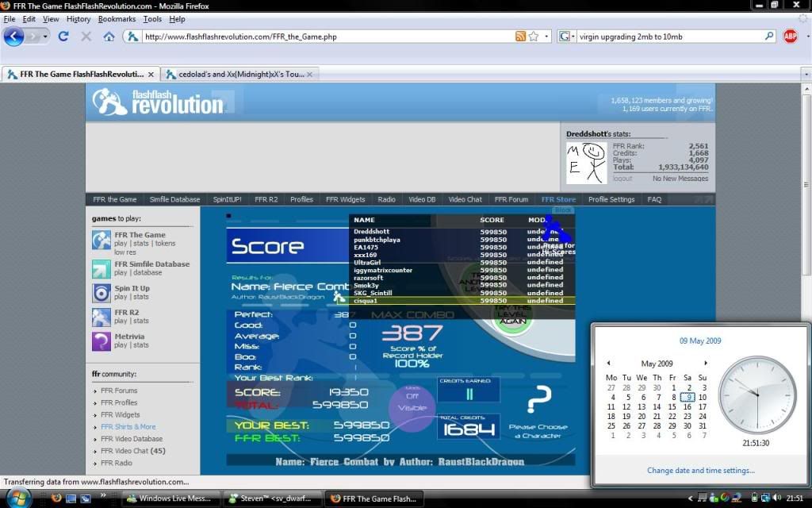Screen dimensions: 812x508
Task: Bookmark this page with the star icon
Action: pyautogui.click(x=534, y=37)
